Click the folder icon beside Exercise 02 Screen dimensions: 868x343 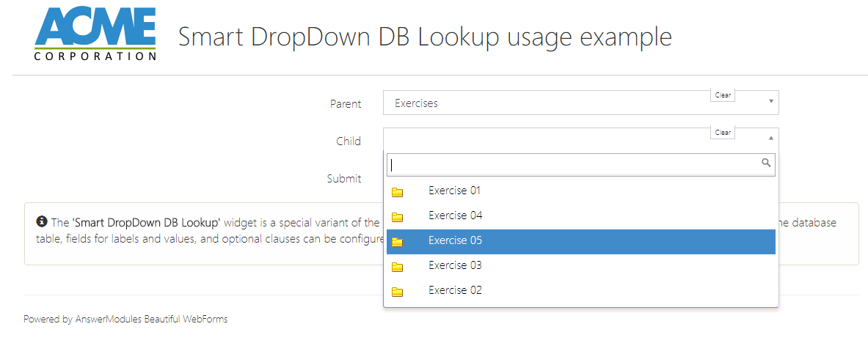[398, 292]
